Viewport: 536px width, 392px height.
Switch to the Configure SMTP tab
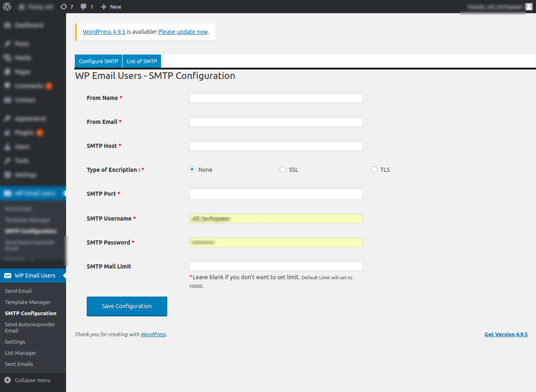pyautogui.click(x=99, y=61)
